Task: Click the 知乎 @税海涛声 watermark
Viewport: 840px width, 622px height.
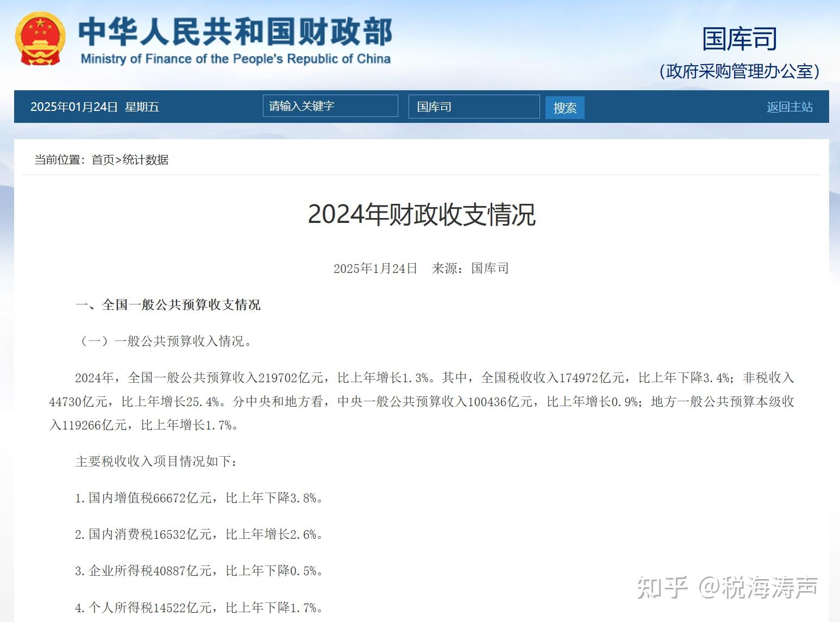Action: tap(727, 588)
